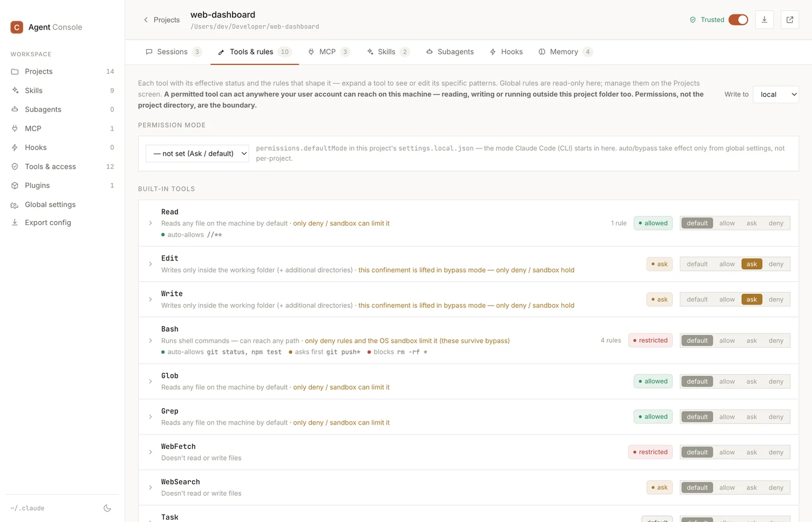Image resolution: width=812 pixels, height=522 pixels.
Task: Expand the Glob tool row
Action: pyautogui.click(x=150, y=382)
